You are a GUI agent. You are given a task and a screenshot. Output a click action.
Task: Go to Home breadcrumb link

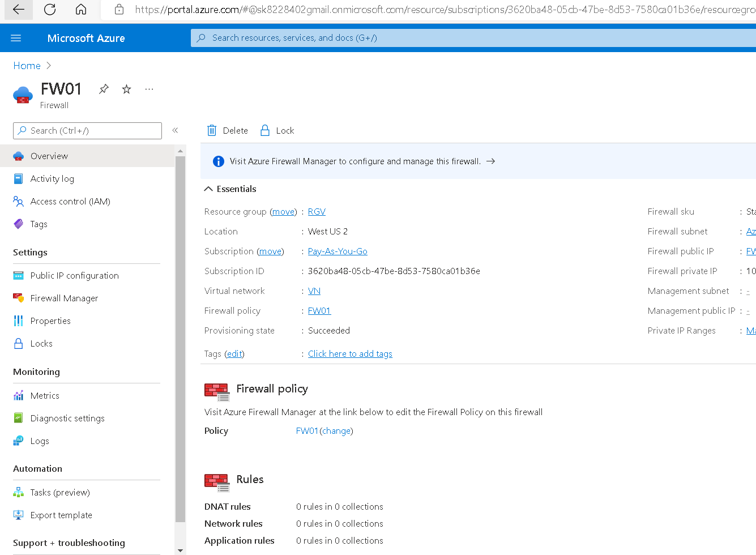(27, 66)
